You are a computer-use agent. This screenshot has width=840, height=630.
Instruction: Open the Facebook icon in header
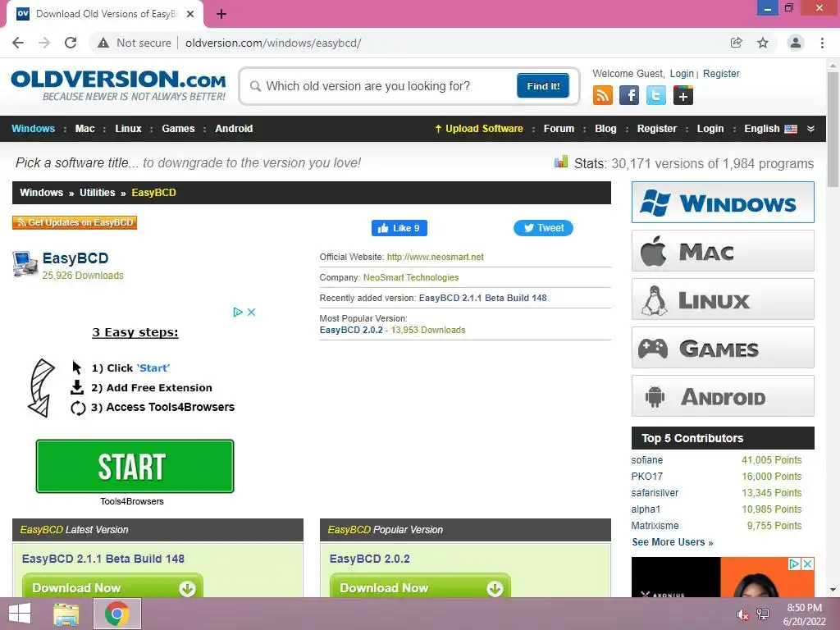pos(629,95)
